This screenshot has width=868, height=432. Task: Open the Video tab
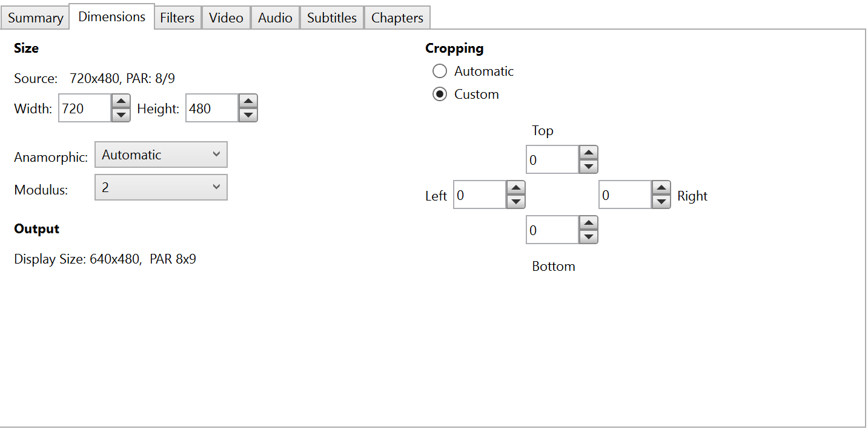[x=226, y=18]
